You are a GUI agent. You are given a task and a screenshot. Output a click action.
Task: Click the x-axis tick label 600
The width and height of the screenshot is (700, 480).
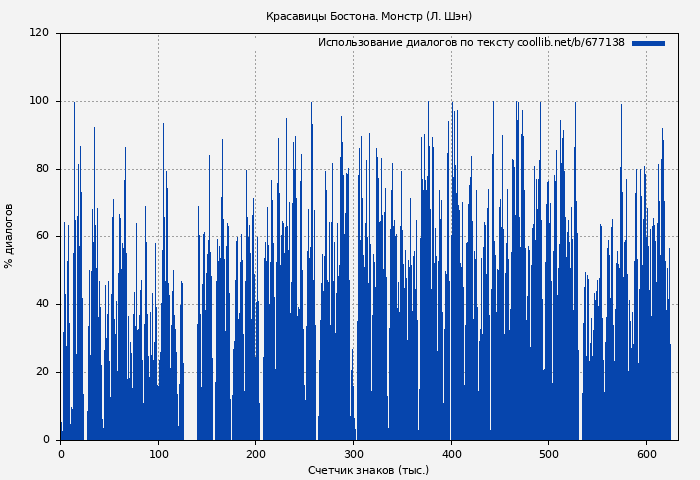click(646, 454)
